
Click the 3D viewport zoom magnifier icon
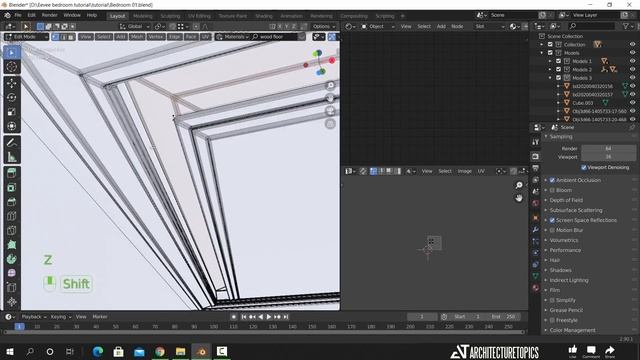coord(331,85)
